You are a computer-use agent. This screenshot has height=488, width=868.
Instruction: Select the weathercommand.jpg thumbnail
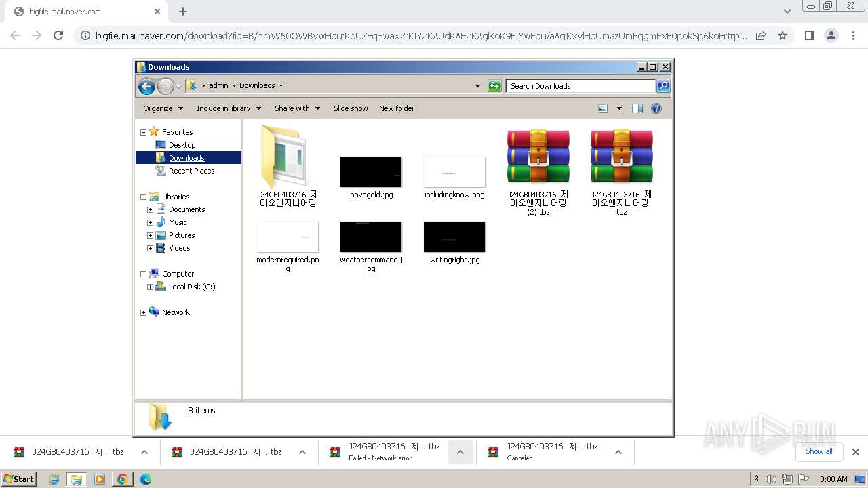371,237
